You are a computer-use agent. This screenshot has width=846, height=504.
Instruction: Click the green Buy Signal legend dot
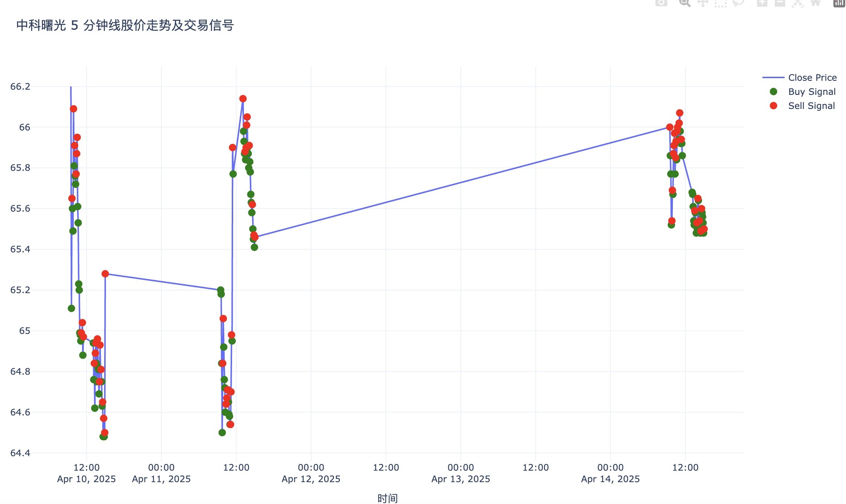point(773,92)
